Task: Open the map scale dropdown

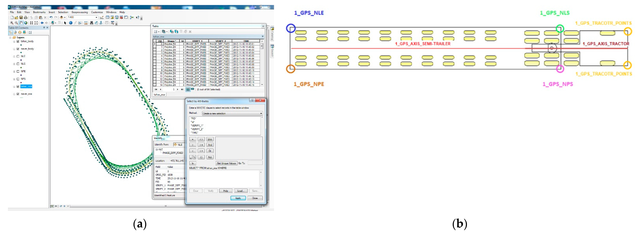Action: [x=96, y=17]
